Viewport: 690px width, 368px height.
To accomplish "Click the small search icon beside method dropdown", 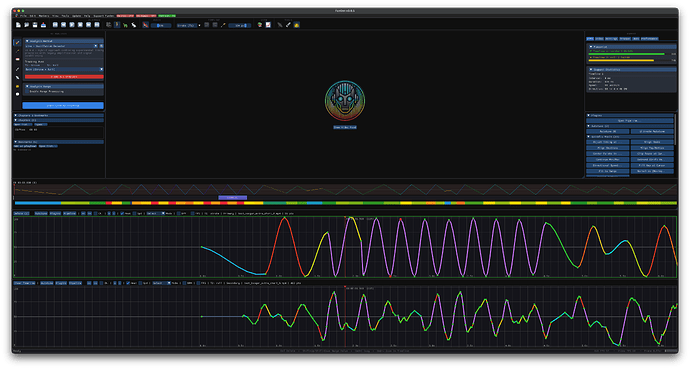I will click(x=101, y=46).
